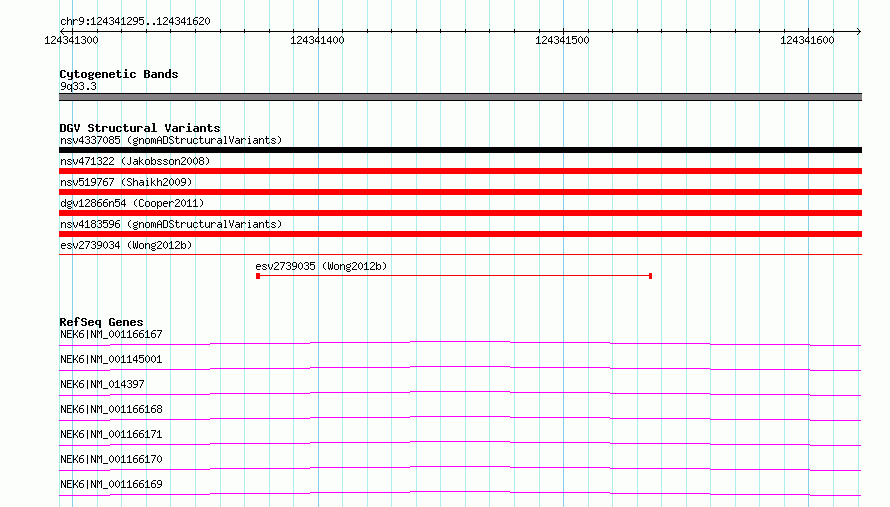Open the NEK6|NM_001166170 transcript label

111,459
